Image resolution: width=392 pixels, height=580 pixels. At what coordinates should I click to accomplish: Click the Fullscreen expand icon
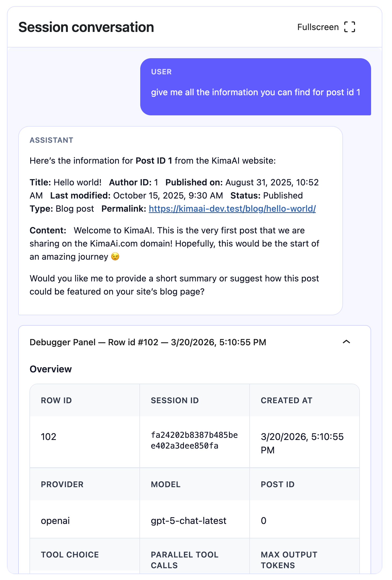coord(350,27)
